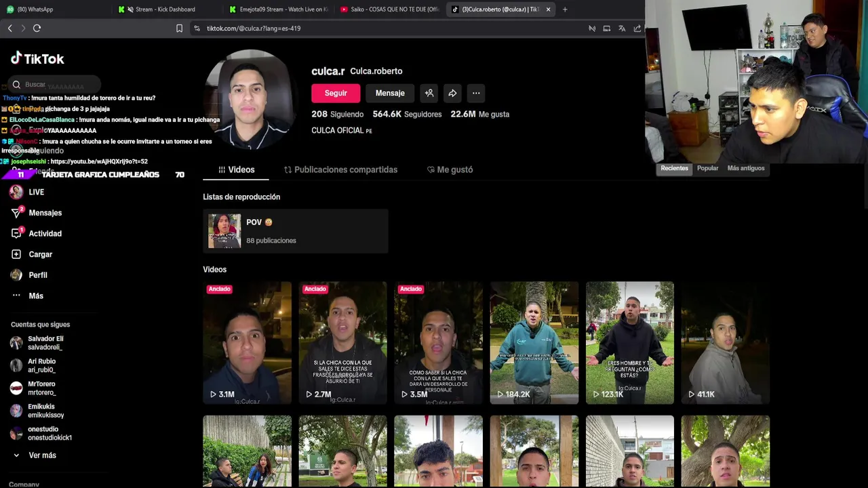The width and height of the screenshot is (868, 488).
Task: Click the magnifier icon in Buscar field
Action: point(16,85)
